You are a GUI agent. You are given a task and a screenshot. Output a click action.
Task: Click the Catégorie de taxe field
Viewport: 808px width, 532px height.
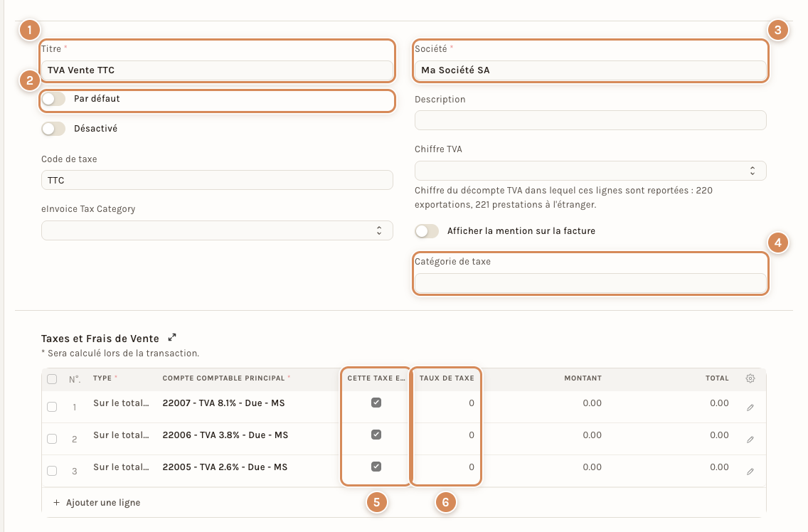590,283
